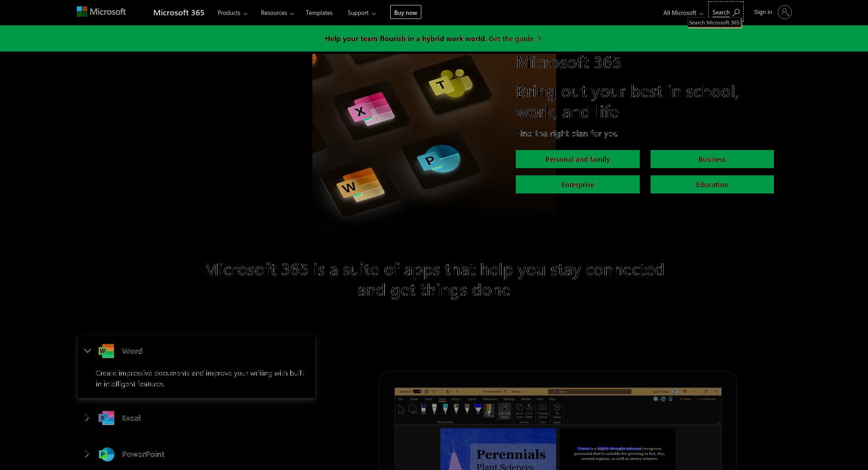Go to the Microsoft 365 home link
The width and height of the screenshot is (868, 470).
click(x=179, y=13)
